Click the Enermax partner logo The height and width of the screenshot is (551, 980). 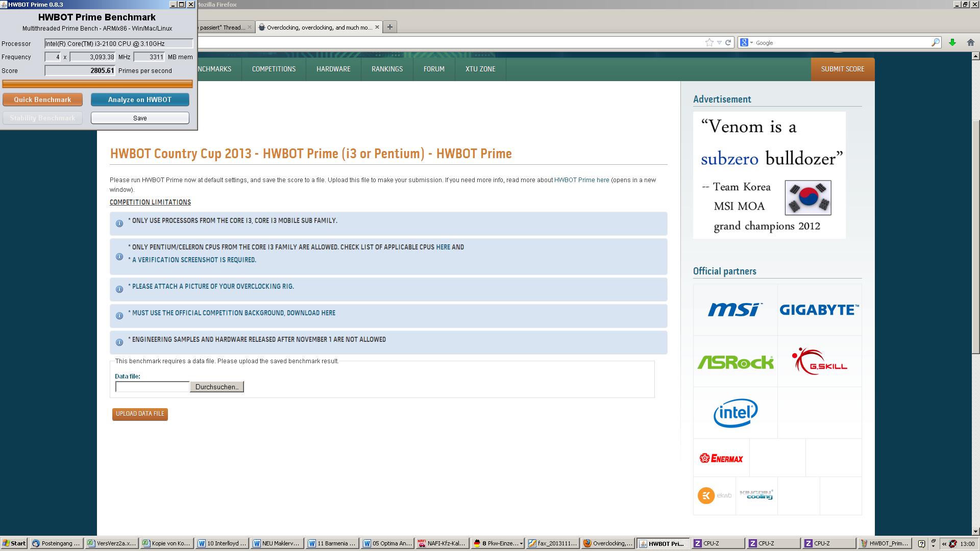[x=721, y=458]
